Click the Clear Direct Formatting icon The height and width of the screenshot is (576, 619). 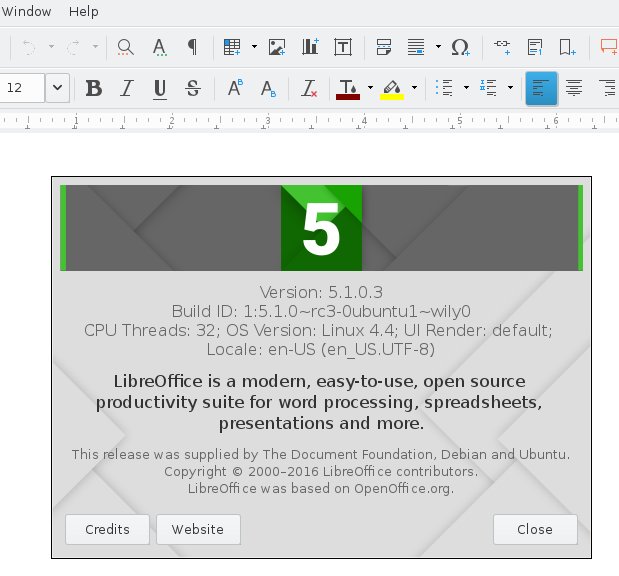[309, 88]
